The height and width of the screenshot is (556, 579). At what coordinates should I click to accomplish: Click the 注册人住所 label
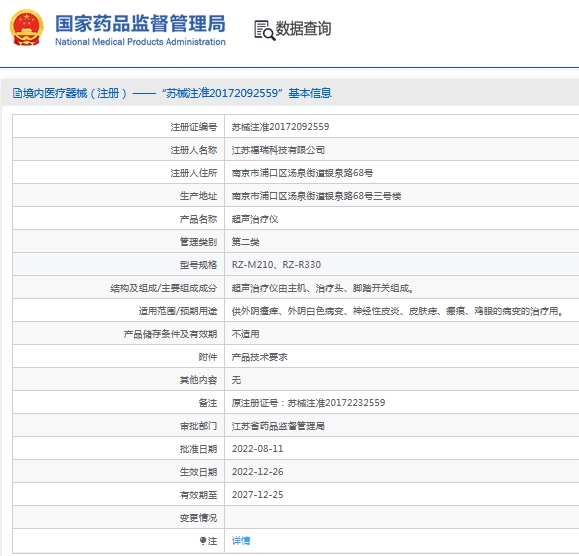[194, 173]
